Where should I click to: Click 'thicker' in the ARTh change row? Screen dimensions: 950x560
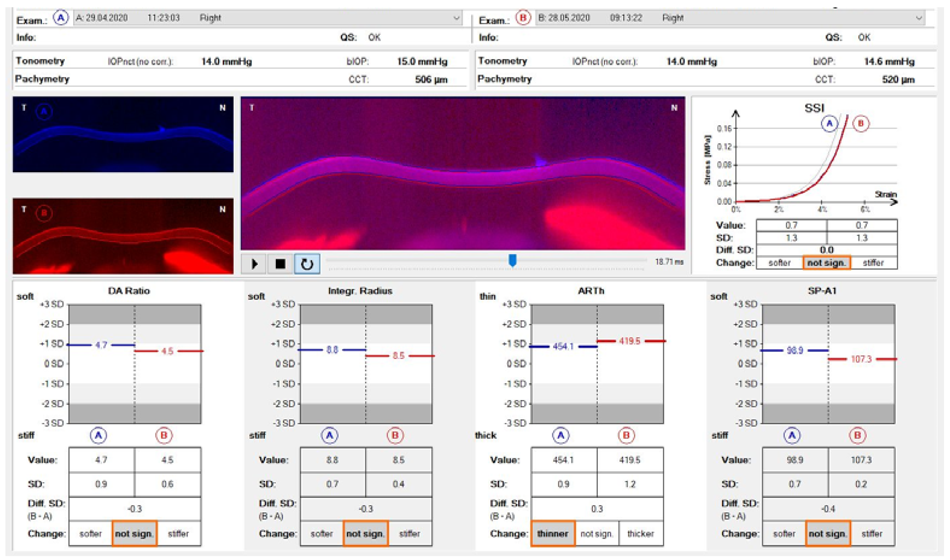[x=640, y=533]
